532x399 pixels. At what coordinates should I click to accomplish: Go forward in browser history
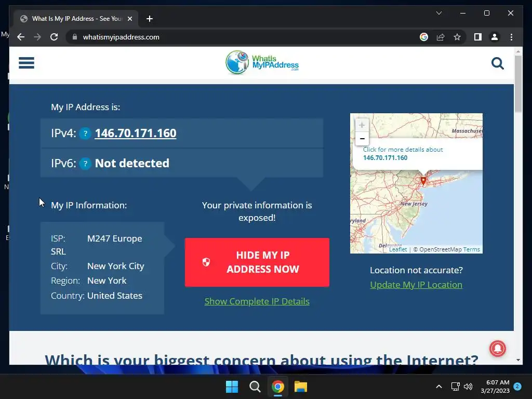pyautogui.click(x=37, y=37)
